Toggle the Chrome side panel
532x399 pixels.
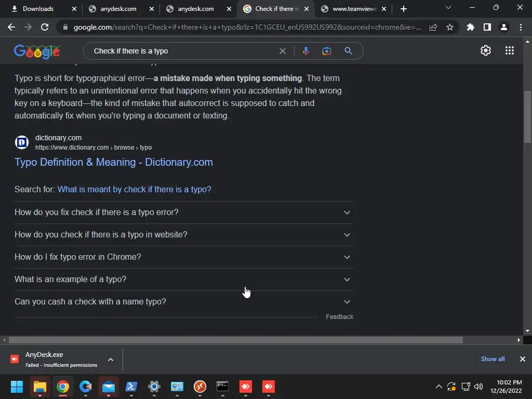[487, 27]
